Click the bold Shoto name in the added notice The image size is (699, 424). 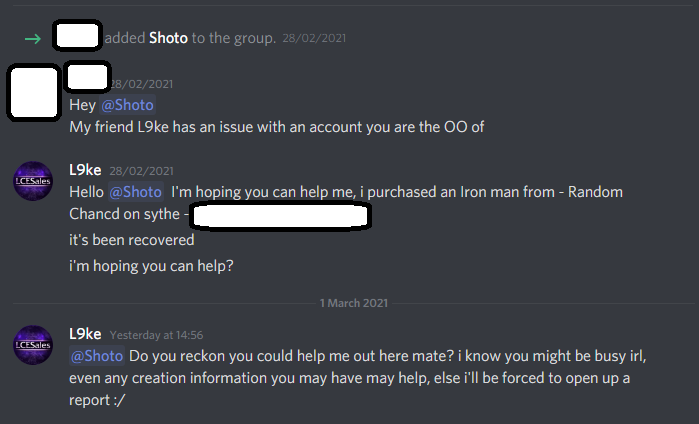[x=168, y=38]
